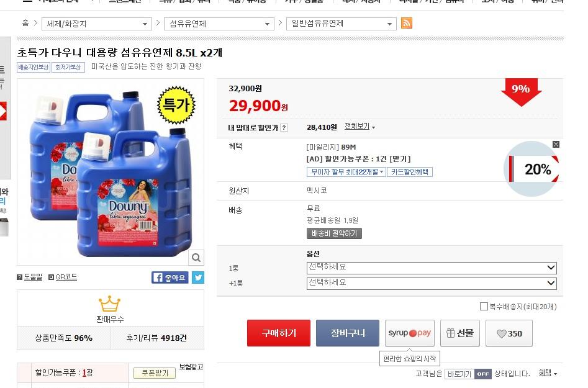
Task: Click the red 구매하기 buy button
Action: coord(278,333)
